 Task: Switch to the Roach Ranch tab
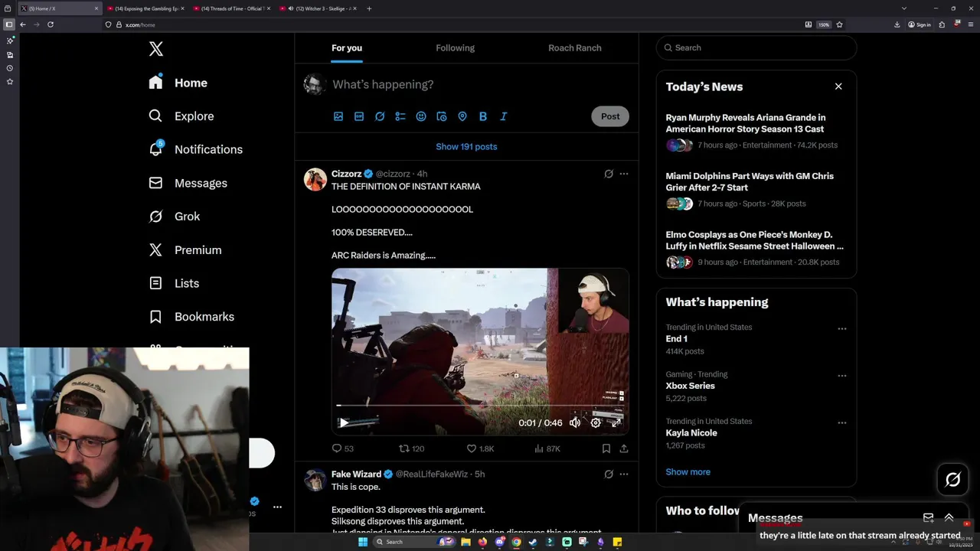pyautogui.click(x=575, y=47)
